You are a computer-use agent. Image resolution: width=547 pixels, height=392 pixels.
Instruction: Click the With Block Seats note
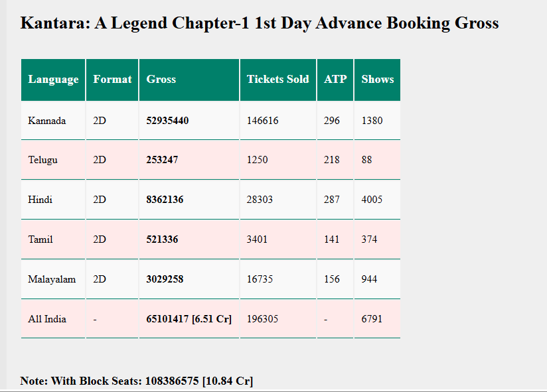[x=136, y=381]
